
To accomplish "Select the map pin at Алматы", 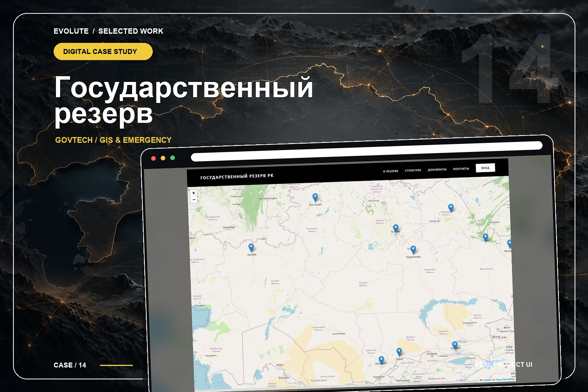I will click(454, 345).
